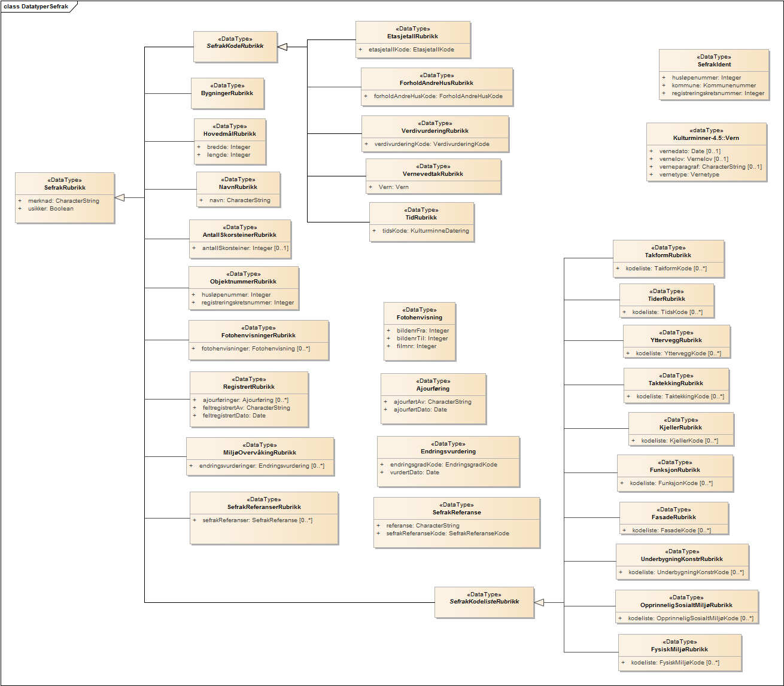
Task: Select 'vernetype: Vernetype' attribute
Action: pyautogui.click(x=689, y=175)
